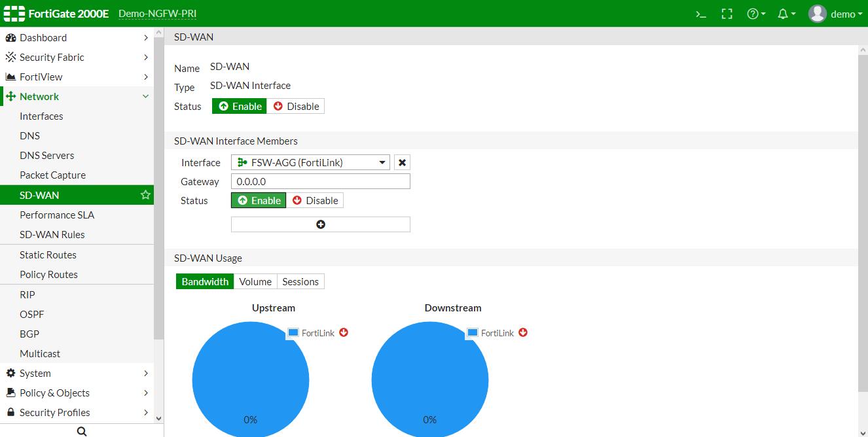Image resolution: width=868 pixels, height=437 pixels.
Task: Toggle the SD-WAN favorite star
Action: click(145, 195)
